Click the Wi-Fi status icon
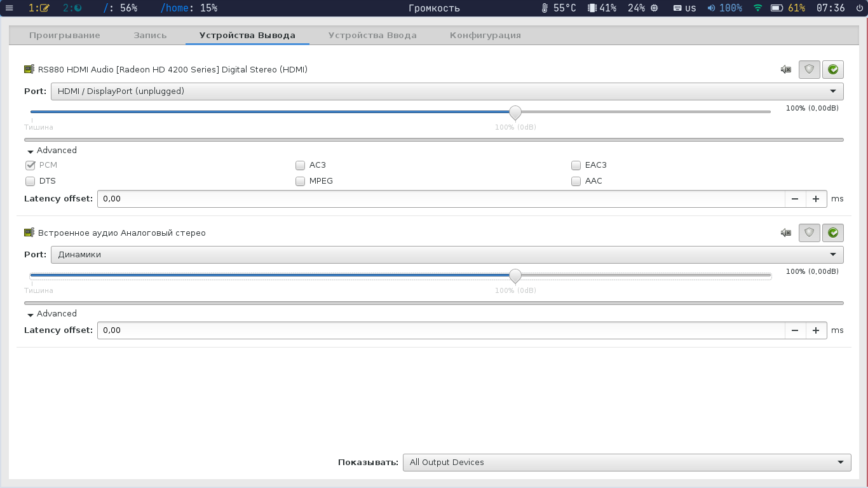Image resolution: width=868 pixels, height=488 pixels. [757, 8]
